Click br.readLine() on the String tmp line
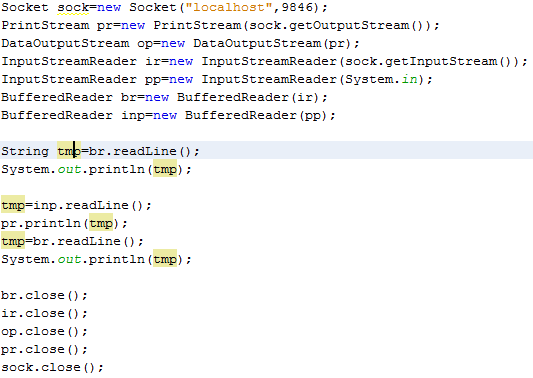The width and height of the screenshot is (533, 378). [x=140, y=151]
